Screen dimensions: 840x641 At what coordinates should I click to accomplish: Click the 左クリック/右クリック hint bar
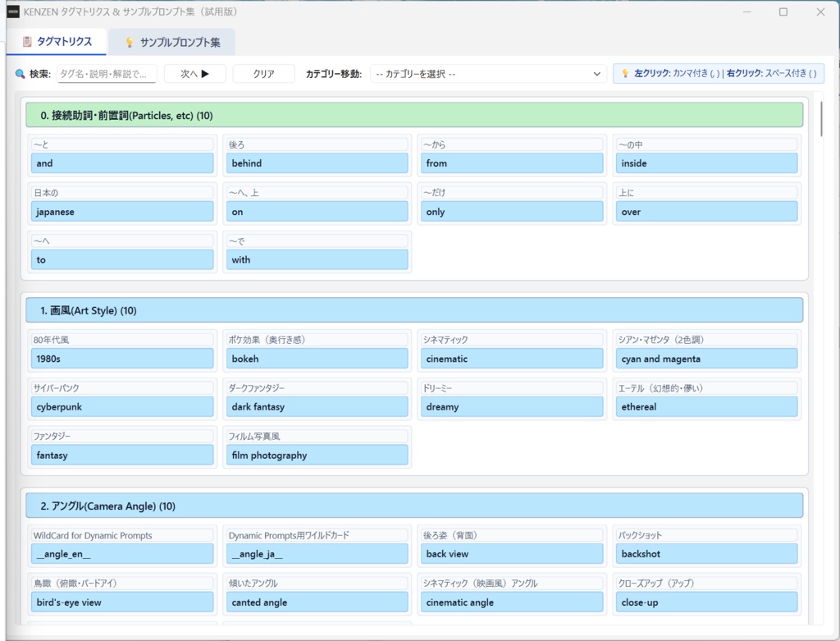[x=719, y=73]
